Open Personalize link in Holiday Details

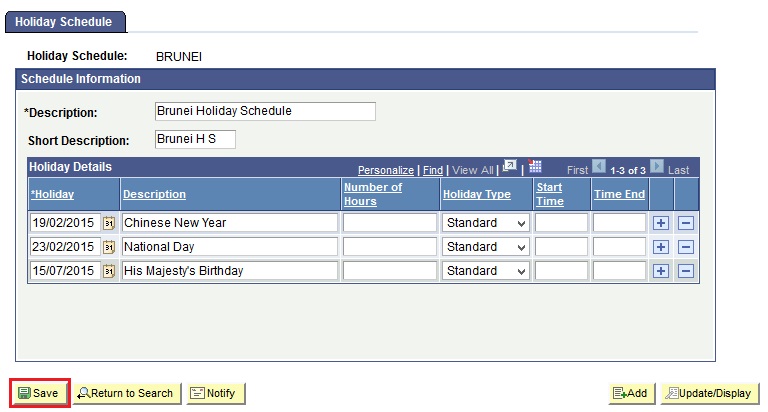pos(386,170)
